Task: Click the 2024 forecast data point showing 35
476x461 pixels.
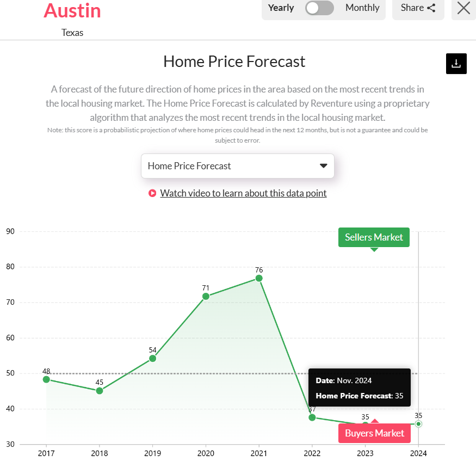Action: [418, 423]
